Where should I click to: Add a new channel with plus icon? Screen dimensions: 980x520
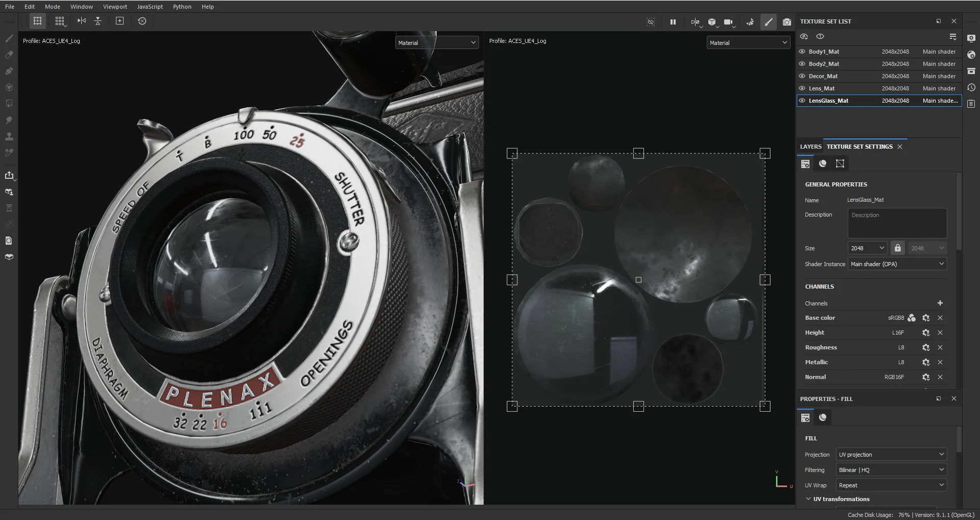pyautogui.click(x=940, y=303)
